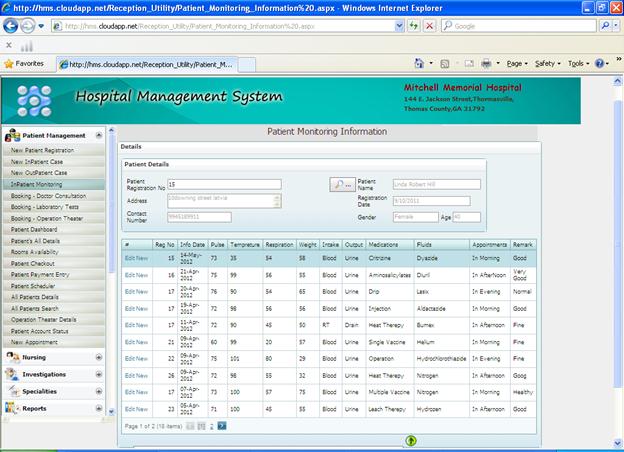Image resolution: width=624 pixels, height=452 pixels.
Task: Click the Favorites star icon
Action: [x=9, y=63]
